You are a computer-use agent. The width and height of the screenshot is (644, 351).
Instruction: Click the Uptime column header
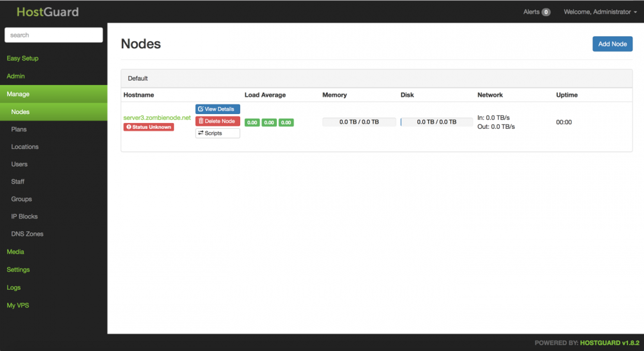point(567,95)
